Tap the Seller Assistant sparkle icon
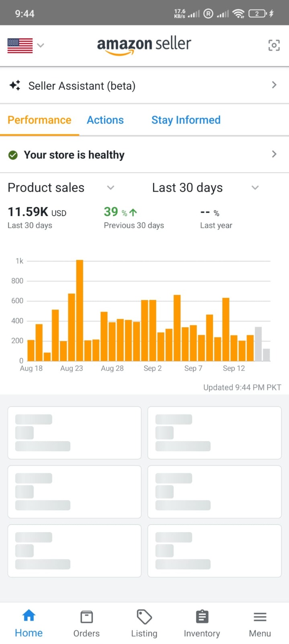Viewport: 289px width, 644px height. (x=15, y=85)
